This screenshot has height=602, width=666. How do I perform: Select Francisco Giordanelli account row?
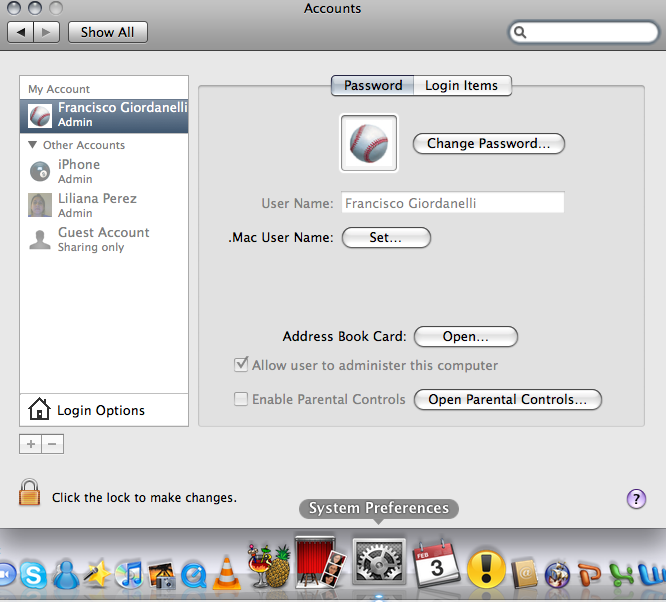[104, 116]
